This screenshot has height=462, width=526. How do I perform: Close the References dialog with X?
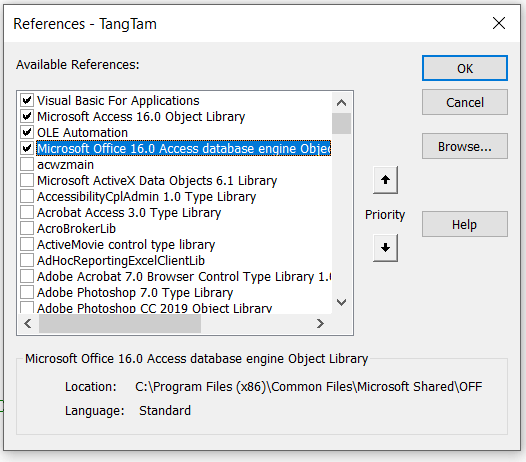pyautogui.click(x=499, y=23)
